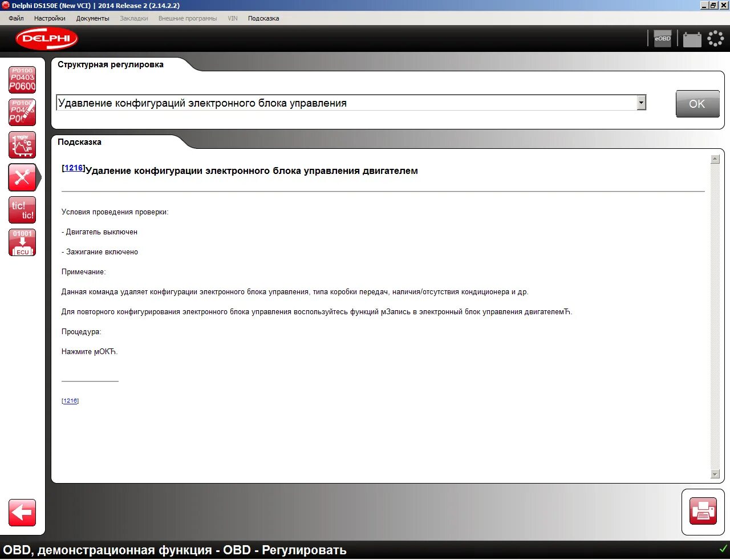Viewport: 730px width, 560px height.
Task: Expand the ECU configuration dropdown arrow
Action: [x=641, y=103]
